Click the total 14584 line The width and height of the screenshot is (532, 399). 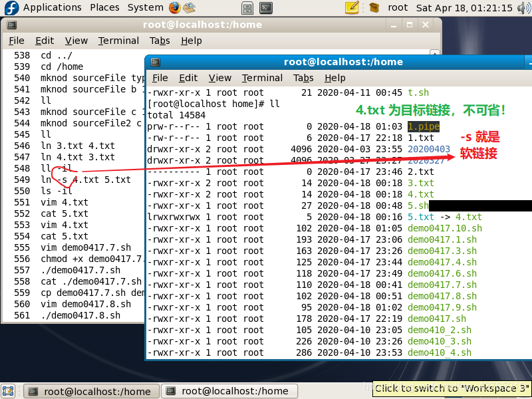click(176, 115)
